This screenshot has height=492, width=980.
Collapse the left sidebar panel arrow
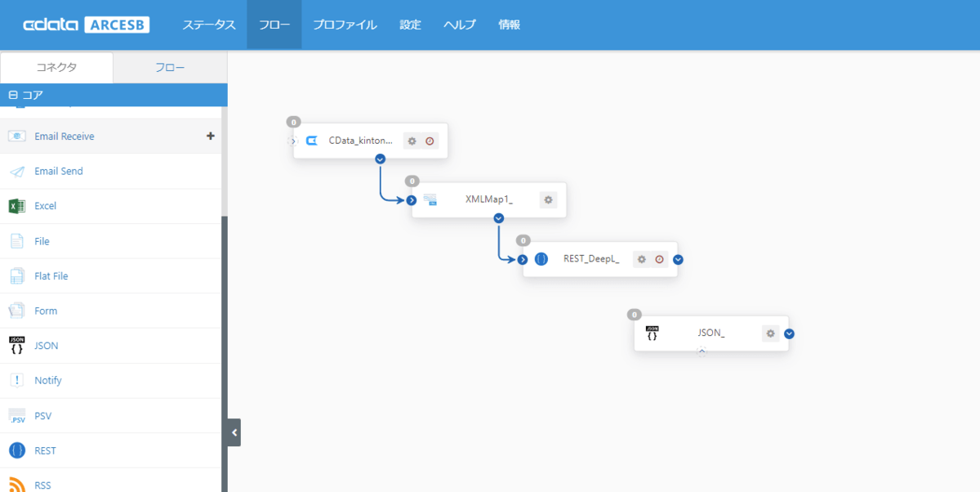(234, 432)
